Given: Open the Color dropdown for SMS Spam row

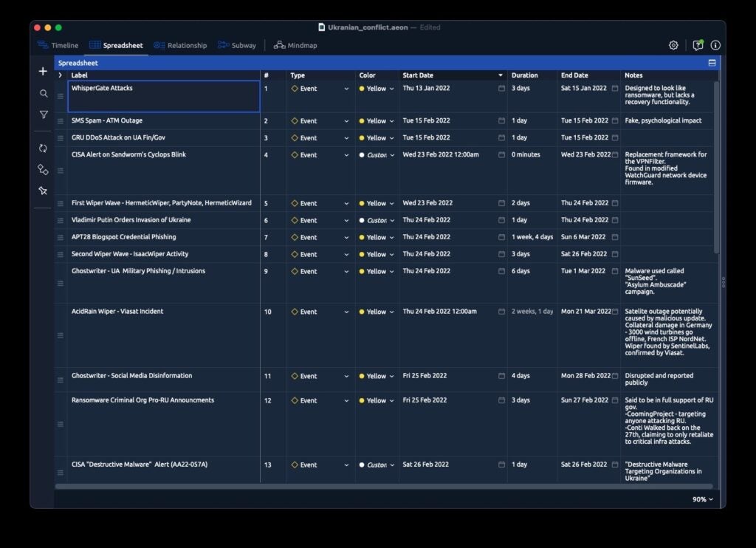Looking at the screenshot, I should 392,120.
